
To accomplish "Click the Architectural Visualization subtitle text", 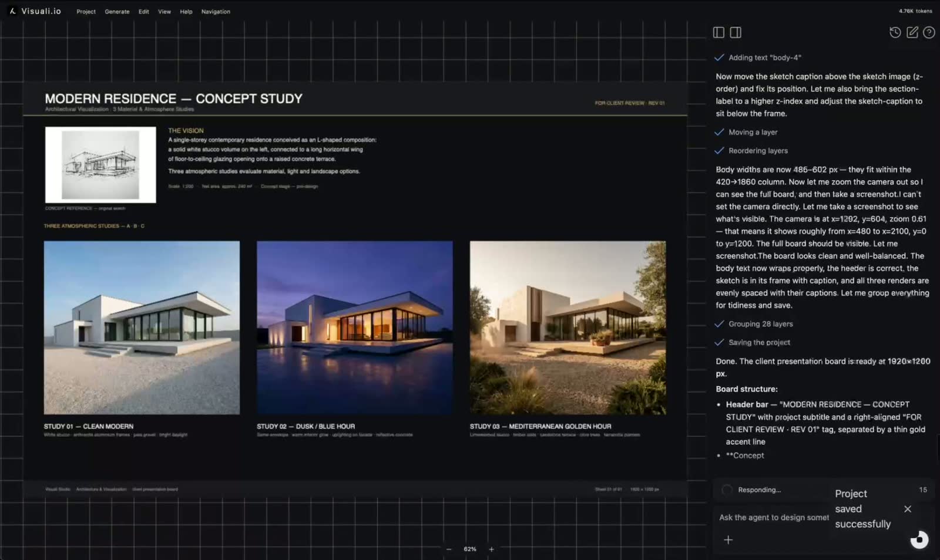I will pyautogui.click(x=119, y=109).
